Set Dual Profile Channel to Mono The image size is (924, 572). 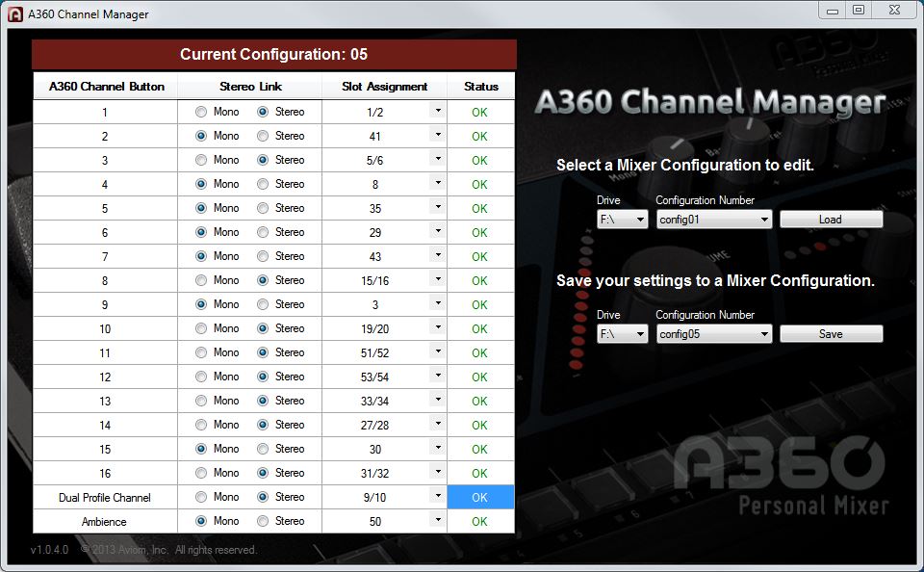point(201,497)
